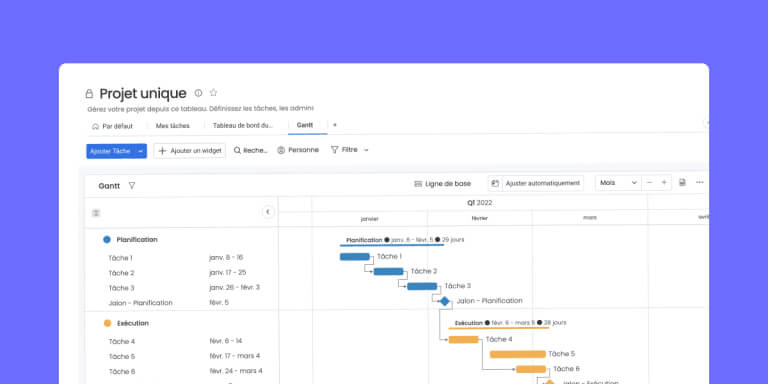
Task: Switch to the Mes tâches tab
Action: point(172,126)
